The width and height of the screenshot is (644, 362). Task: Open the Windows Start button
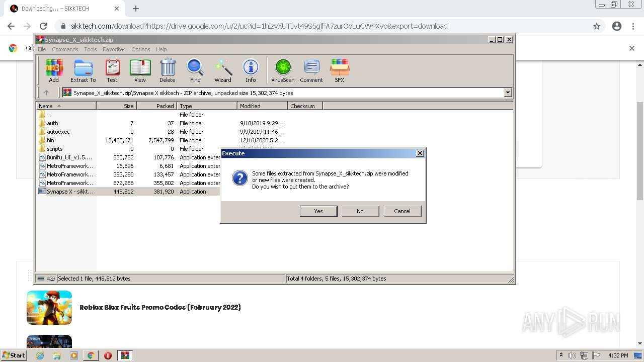click(14, 355)
